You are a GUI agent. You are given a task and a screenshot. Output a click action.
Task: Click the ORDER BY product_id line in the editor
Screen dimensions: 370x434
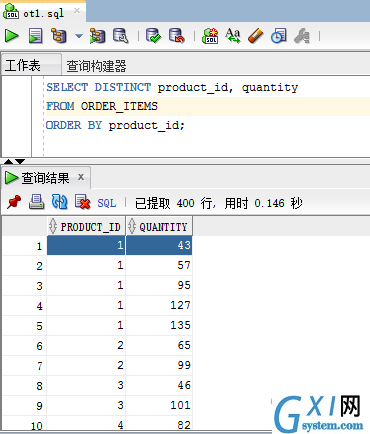(115, 125)
